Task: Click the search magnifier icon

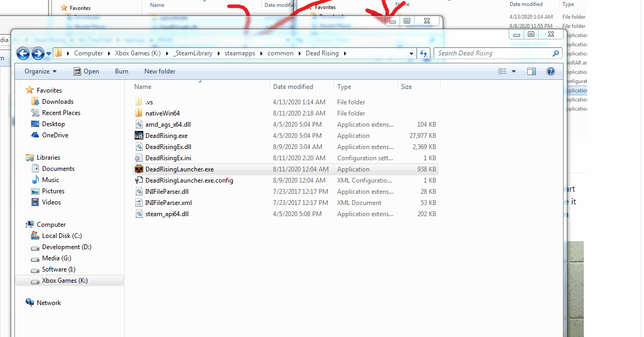Action: point(556,53)
